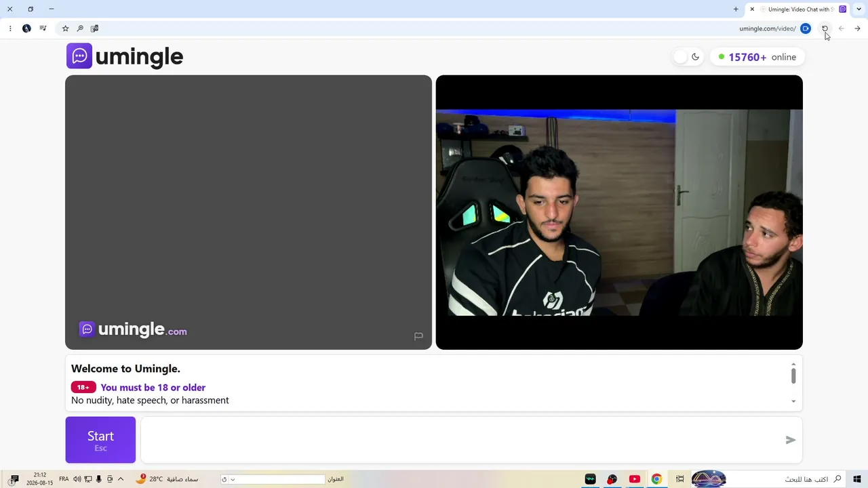Reload the Umingle page

(x=825, y=28)
